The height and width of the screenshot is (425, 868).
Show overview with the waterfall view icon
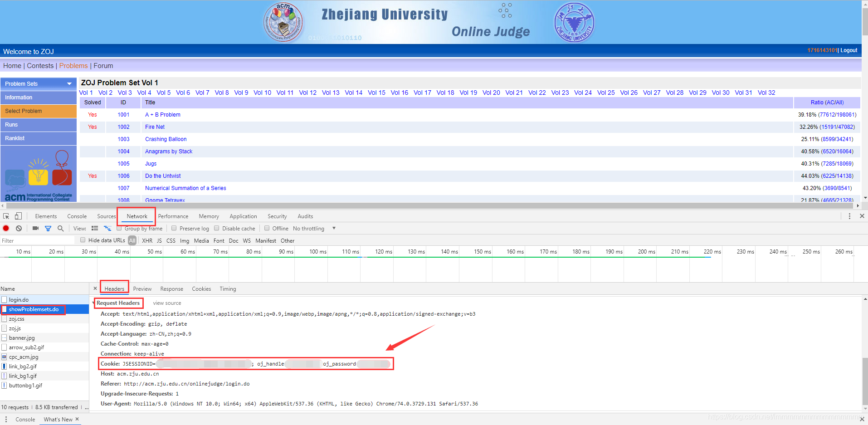pyautogui.click(x=107, y=228)
